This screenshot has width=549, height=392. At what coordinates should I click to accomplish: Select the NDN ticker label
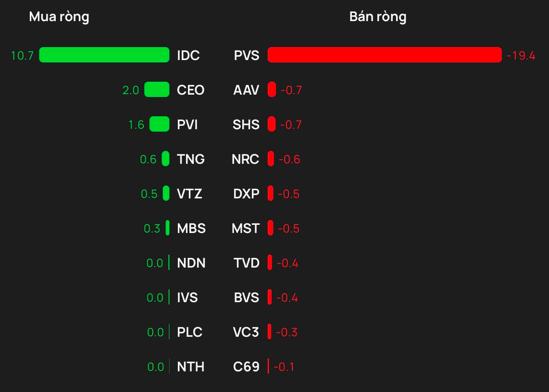(191, 263)
